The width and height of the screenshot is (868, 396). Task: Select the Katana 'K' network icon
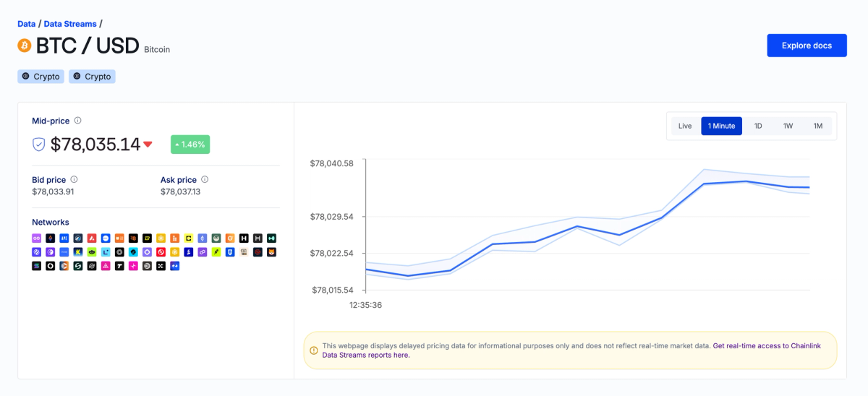pos(77,252)
